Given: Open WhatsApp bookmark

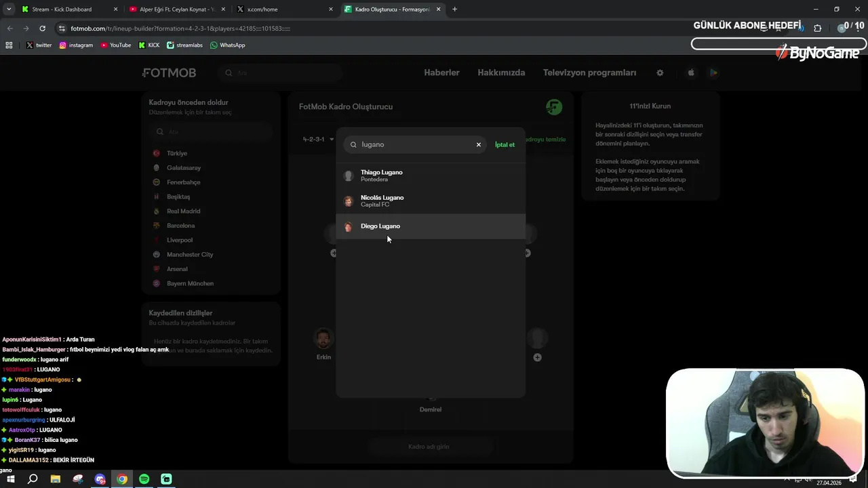Looking at the screenshot, I should coord(228,45).
